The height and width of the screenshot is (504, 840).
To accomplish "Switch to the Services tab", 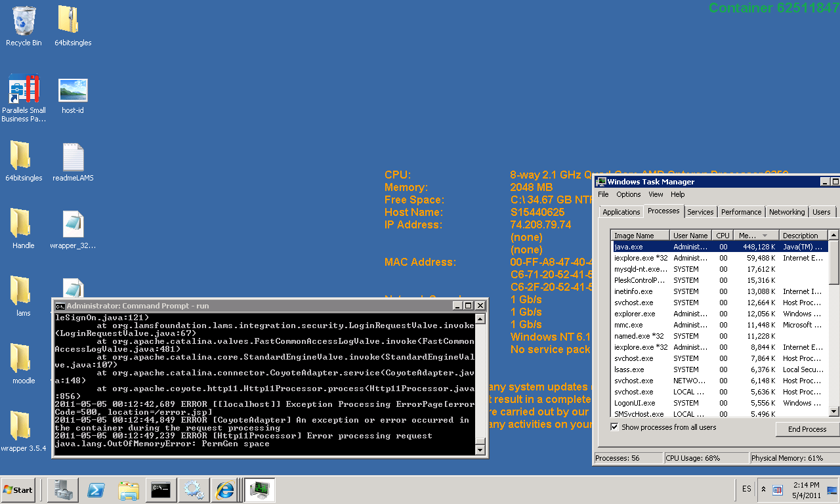I will pyautogui.click(x=700, y=212).
